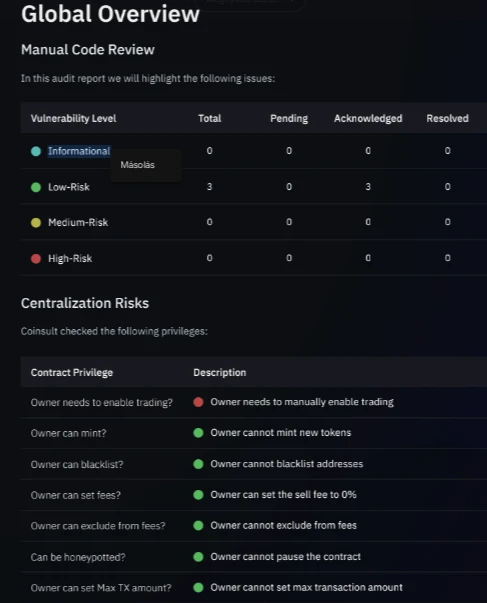Click the Contract Privilege column header
Image resolution: width=487 pixels, height=603 pixels.
72,373
